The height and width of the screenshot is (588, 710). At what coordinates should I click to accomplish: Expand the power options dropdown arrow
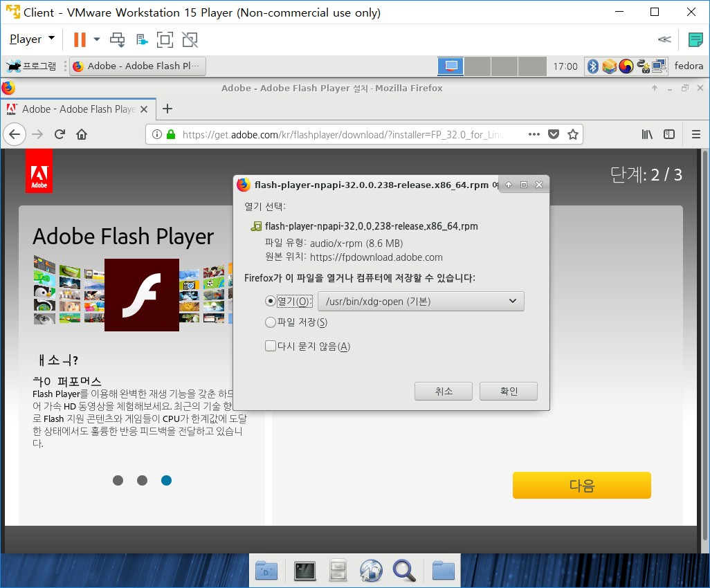[97, 39]
